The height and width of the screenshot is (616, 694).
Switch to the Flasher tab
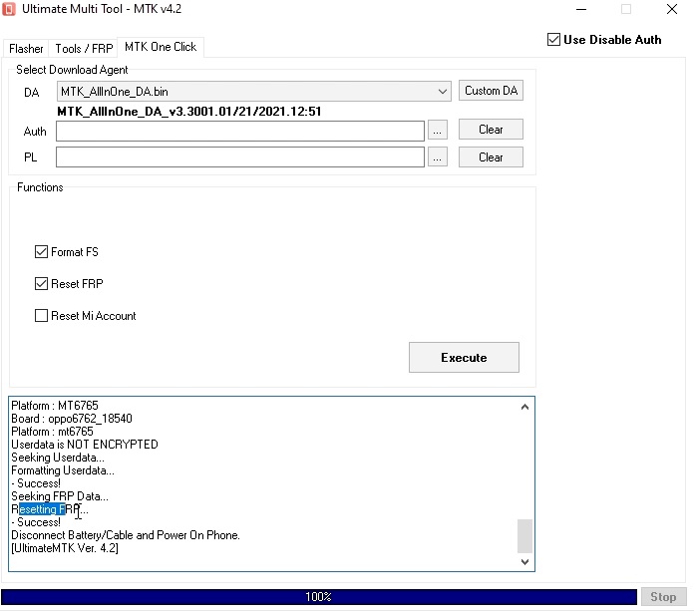(26, 48)
